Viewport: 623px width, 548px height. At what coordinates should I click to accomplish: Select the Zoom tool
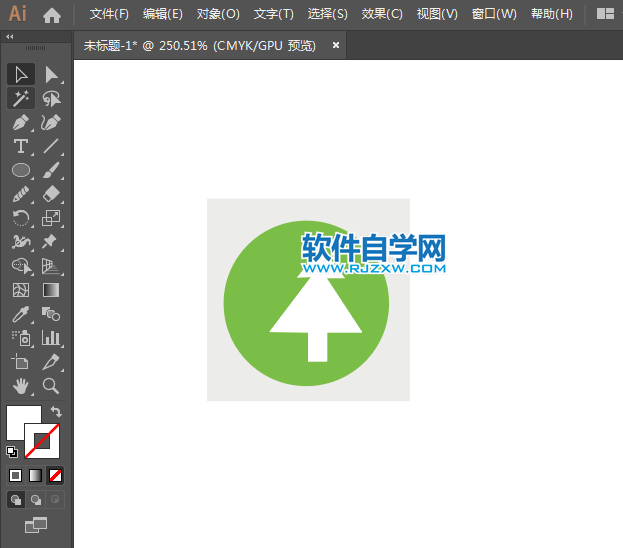click(51, 386)
